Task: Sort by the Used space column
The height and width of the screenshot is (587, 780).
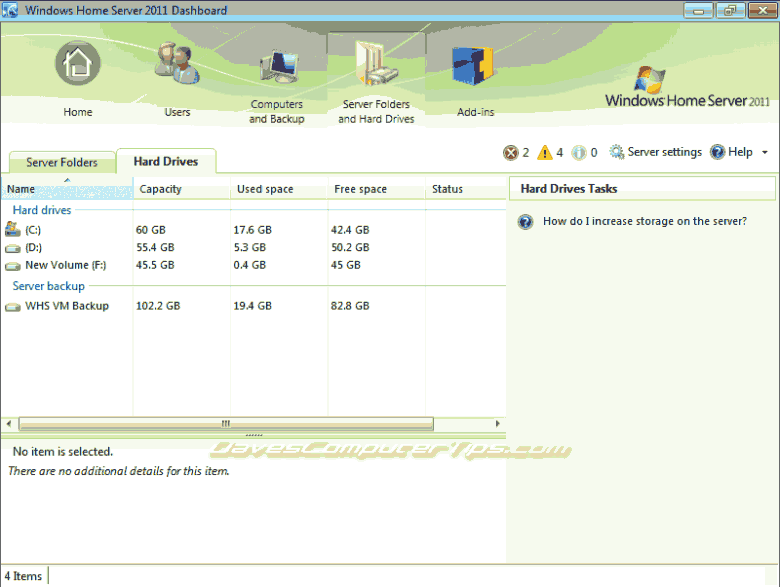Action: (279, 189)
